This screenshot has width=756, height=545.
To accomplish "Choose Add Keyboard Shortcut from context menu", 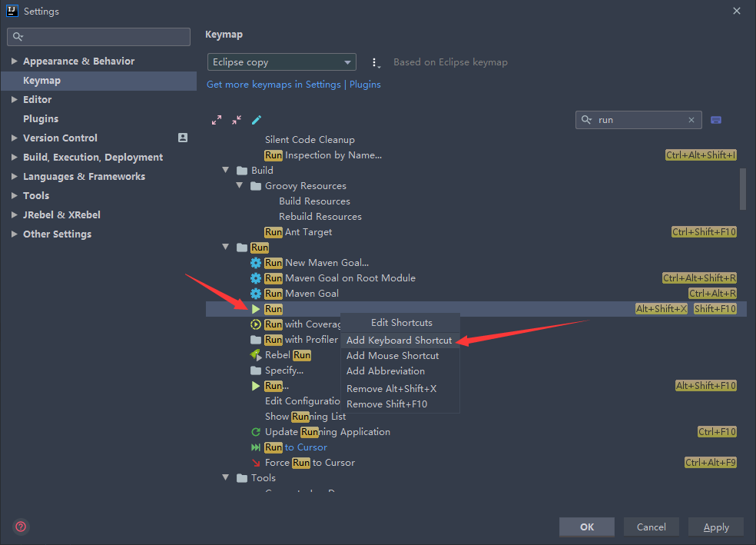I will tap(400, 341).
